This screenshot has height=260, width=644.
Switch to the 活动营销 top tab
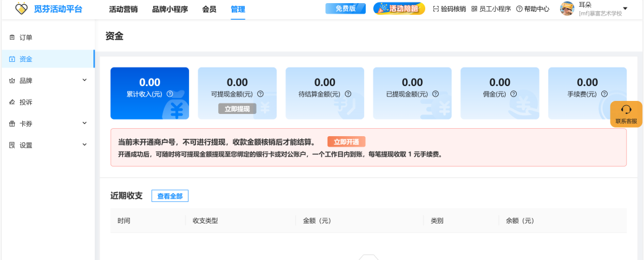123,9
